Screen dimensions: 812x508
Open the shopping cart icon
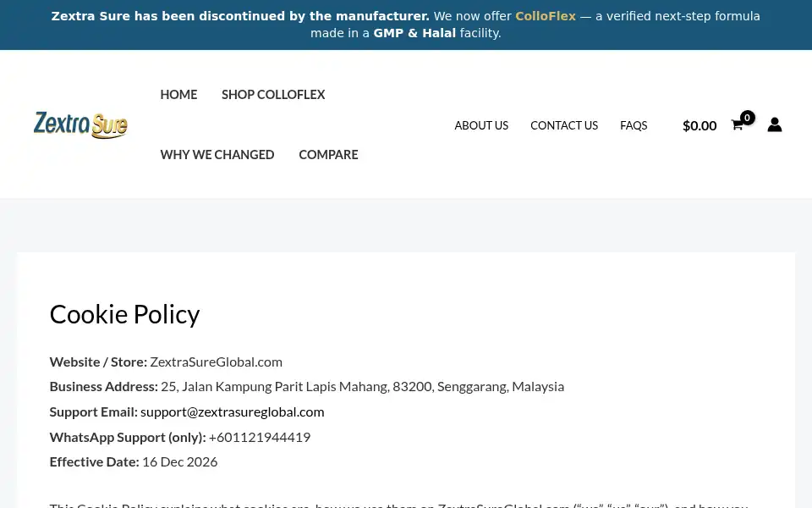737,125
